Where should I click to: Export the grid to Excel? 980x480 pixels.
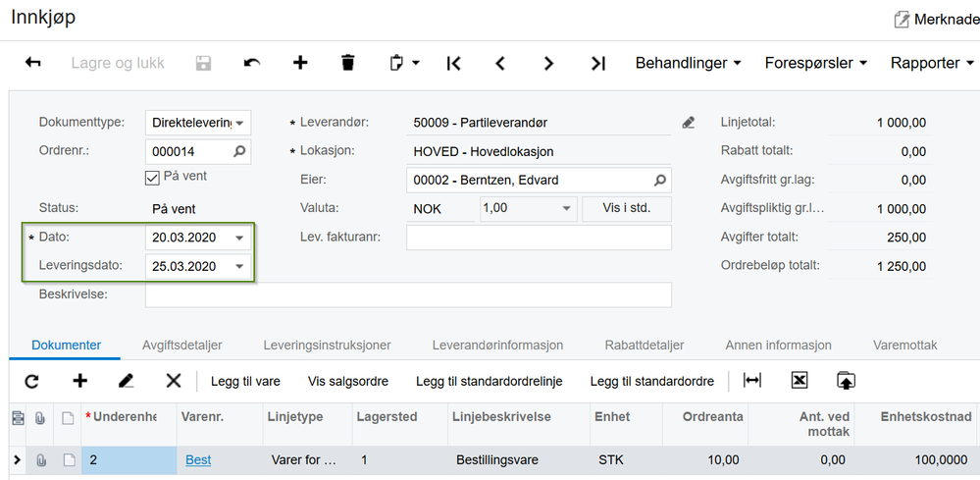tap(799, 380)
